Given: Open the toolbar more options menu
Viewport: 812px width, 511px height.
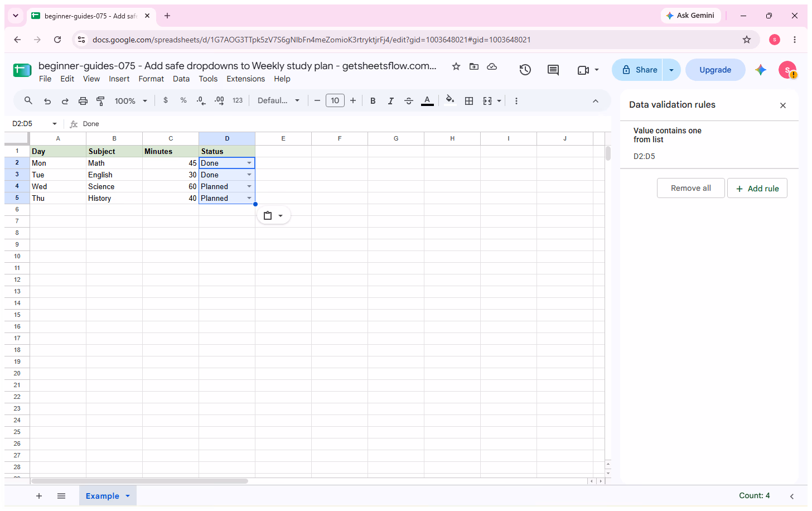Looking at the screenshot, I should click(x=516, y=101).
